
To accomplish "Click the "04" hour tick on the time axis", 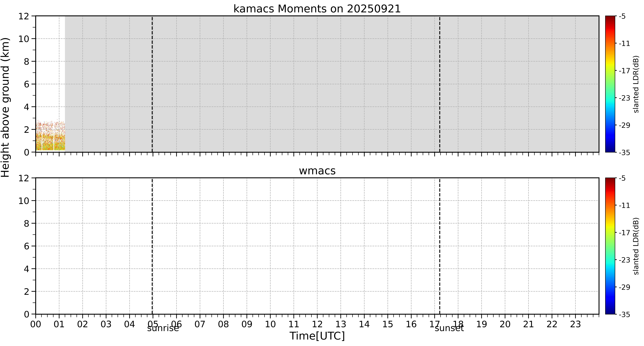I will 129,324.
